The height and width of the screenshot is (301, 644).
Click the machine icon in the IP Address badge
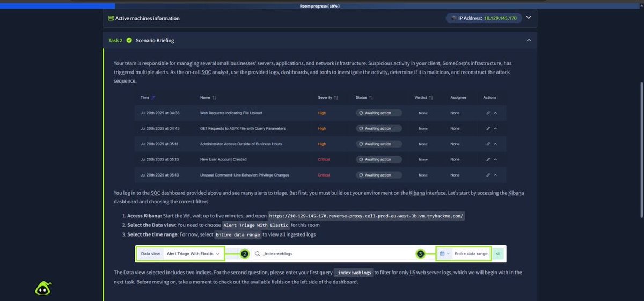click(x=454, y=18)
